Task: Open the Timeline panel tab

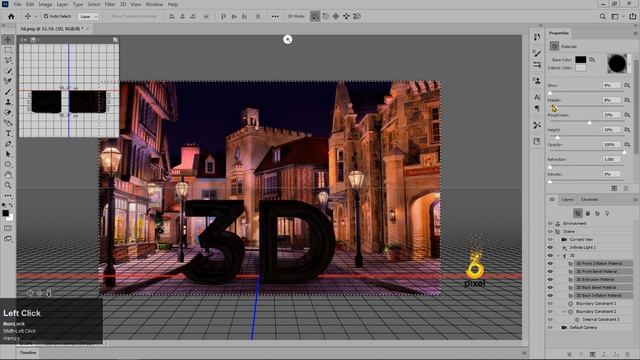Action: (x=28, y=353)
